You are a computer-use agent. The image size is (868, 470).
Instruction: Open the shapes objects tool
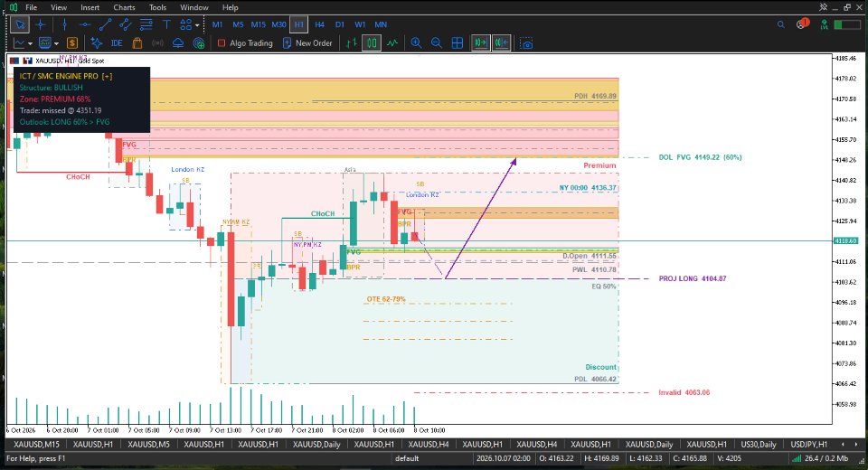tap(185, 24)
